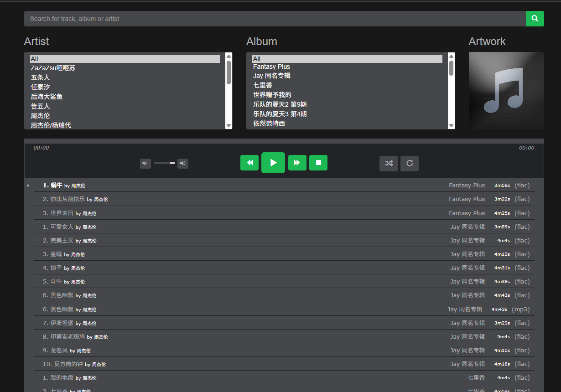Select artist 周杰伦 in the Artist list
The height and width of the screenshot is (392, 561).
coord(40,116)
